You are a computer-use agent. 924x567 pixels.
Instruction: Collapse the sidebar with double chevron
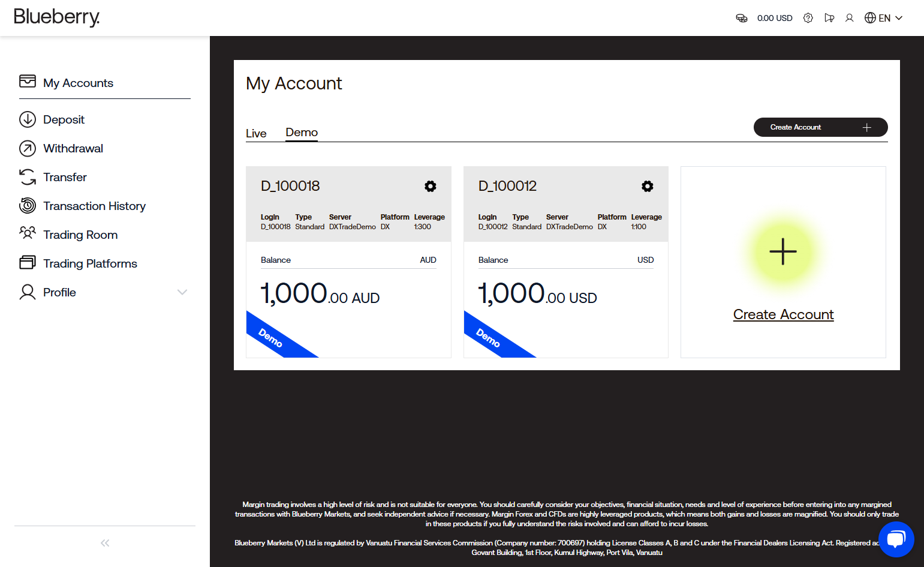(x=105, y=543)
